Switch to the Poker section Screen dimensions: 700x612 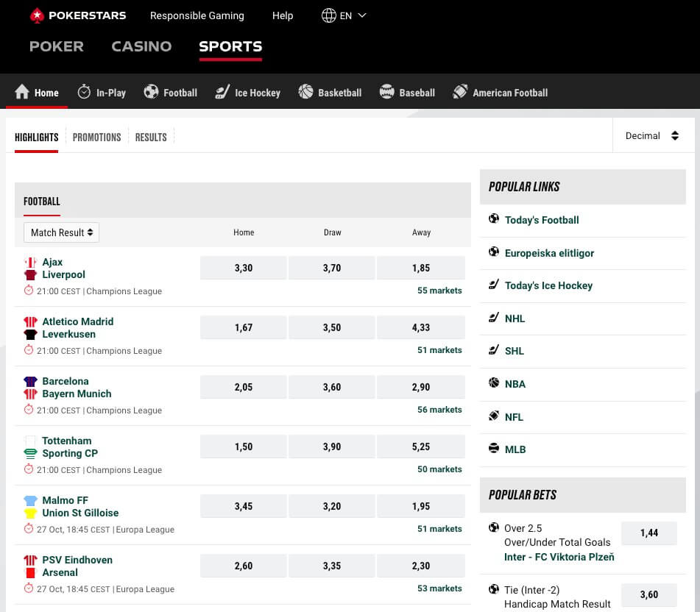[x=57, y=46]
